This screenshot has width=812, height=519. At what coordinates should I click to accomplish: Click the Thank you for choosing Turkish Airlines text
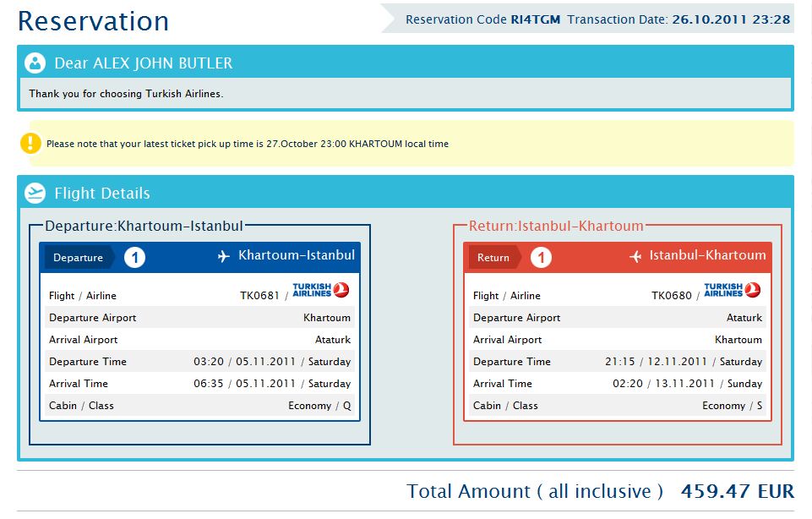[126, 94]
